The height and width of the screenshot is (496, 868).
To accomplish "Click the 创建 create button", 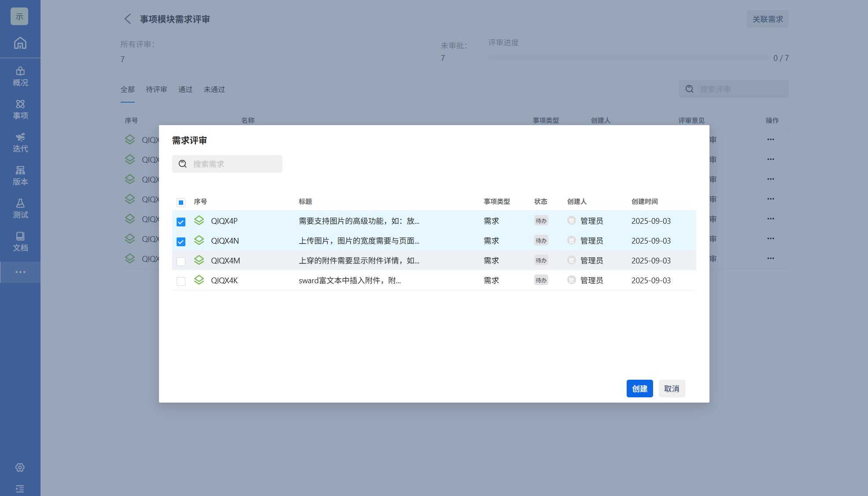I will point(639,389).
